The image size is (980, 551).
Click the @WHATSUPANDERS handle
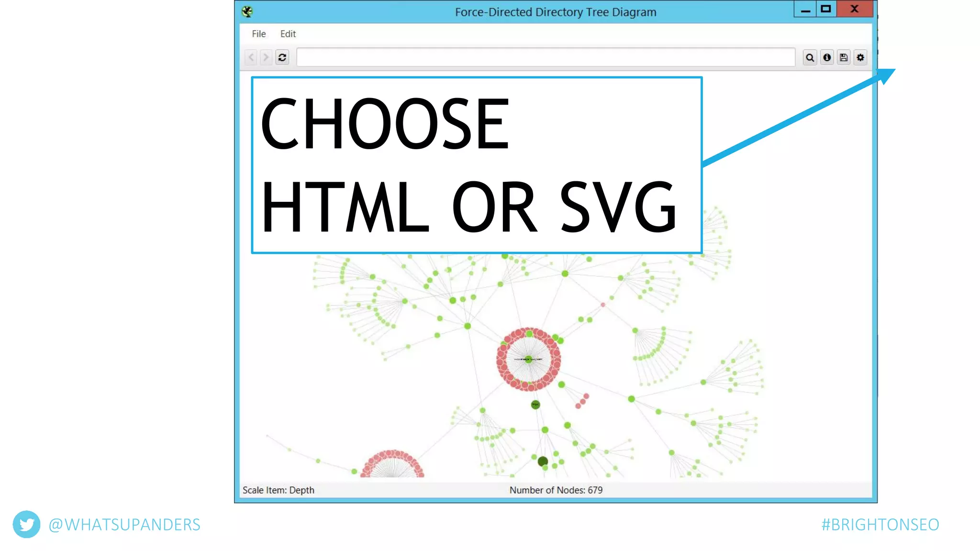click(124, 525)
